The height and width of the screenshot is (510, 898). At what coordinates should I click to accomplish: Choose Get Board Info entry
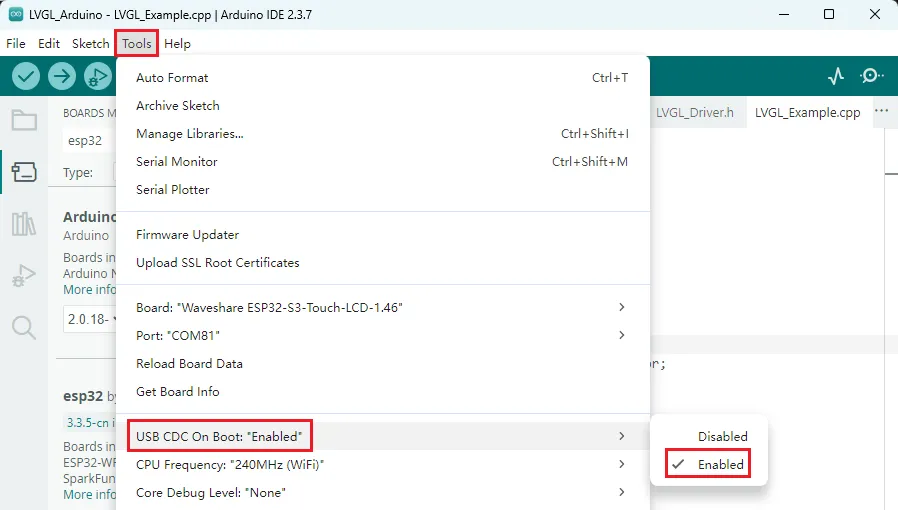click(383, 392)
